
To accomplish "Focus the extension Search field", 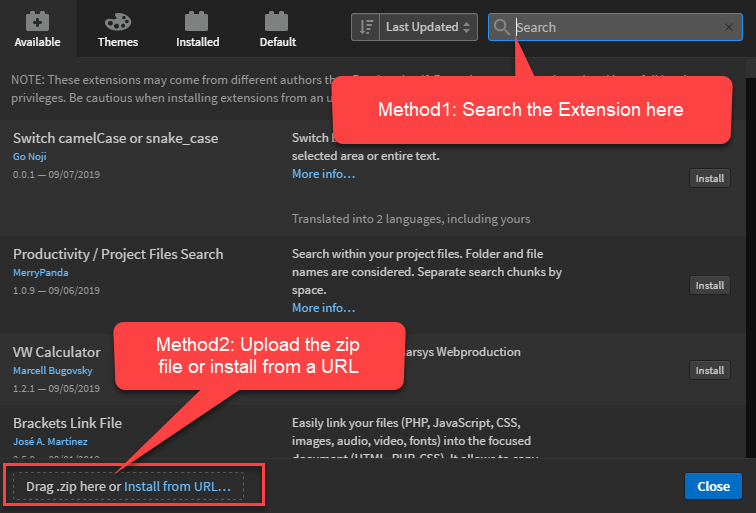I will 615,27.
